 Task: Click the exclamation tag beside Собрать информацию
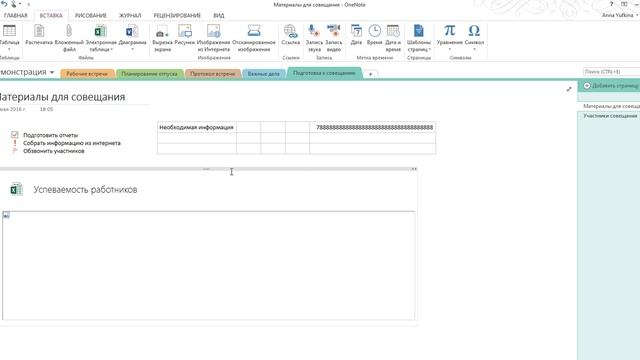(15, 143)
